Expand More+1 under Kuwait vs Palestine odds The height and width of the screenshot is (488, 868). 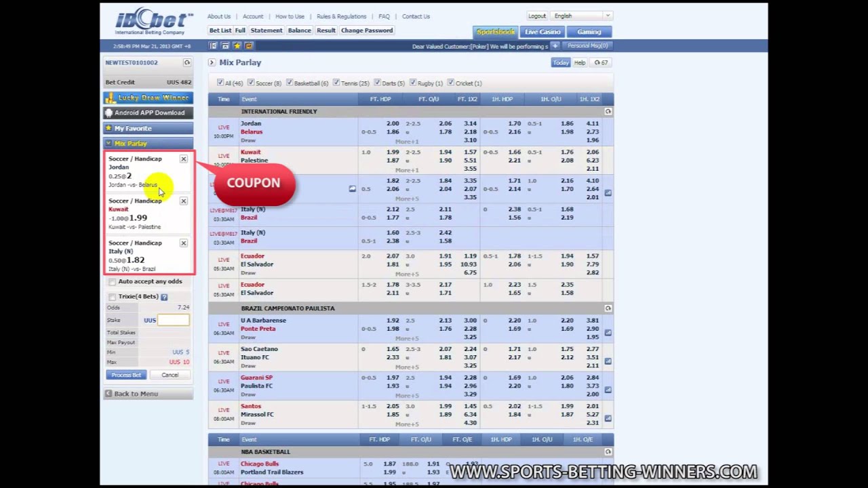[407, 170]
